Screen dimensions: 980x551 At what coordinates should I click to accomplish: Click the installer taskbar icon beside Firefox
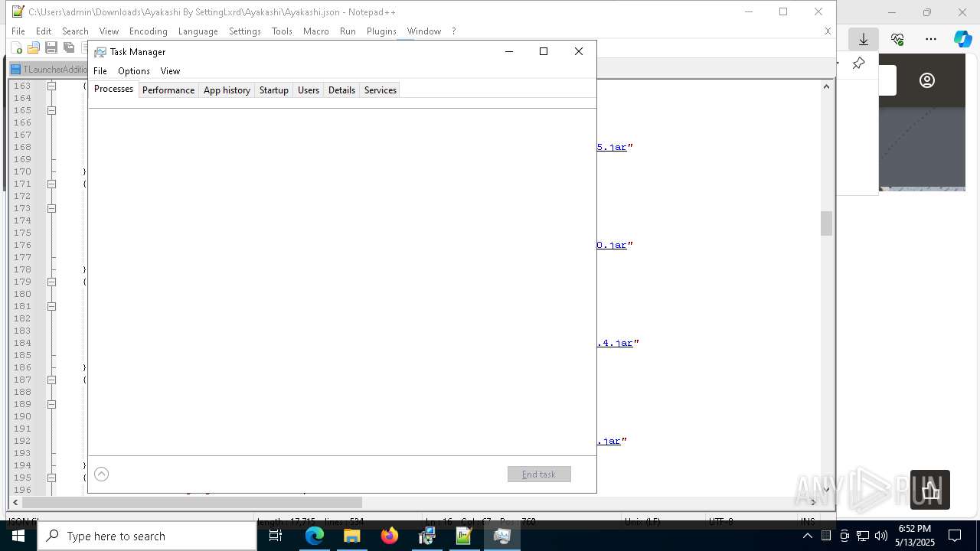click(x=427, y=536)
